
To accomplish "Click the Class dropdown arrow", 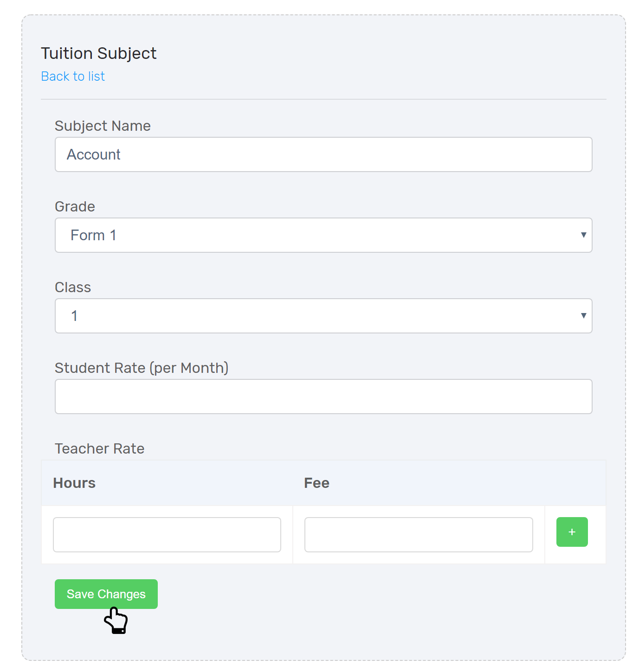I will 583,316.
